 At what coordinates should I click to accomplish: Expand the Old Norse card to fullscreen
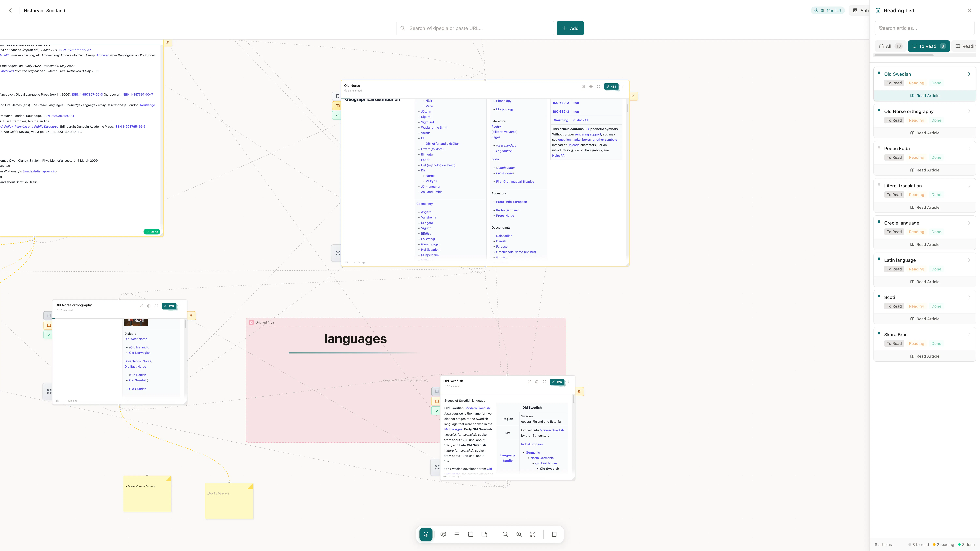tap(598, 86)
